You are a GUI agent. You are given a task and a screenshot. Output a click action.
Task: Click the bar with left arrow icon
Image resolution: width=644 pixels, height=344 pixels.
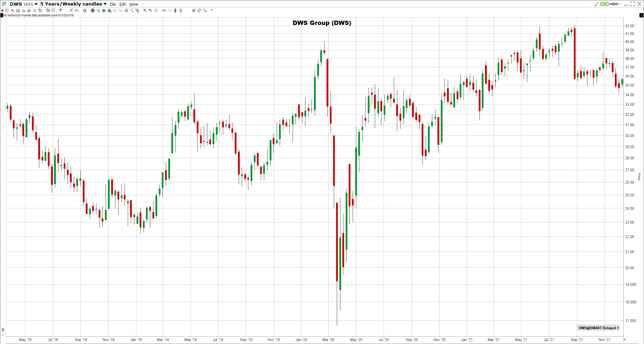coord(170,10)
